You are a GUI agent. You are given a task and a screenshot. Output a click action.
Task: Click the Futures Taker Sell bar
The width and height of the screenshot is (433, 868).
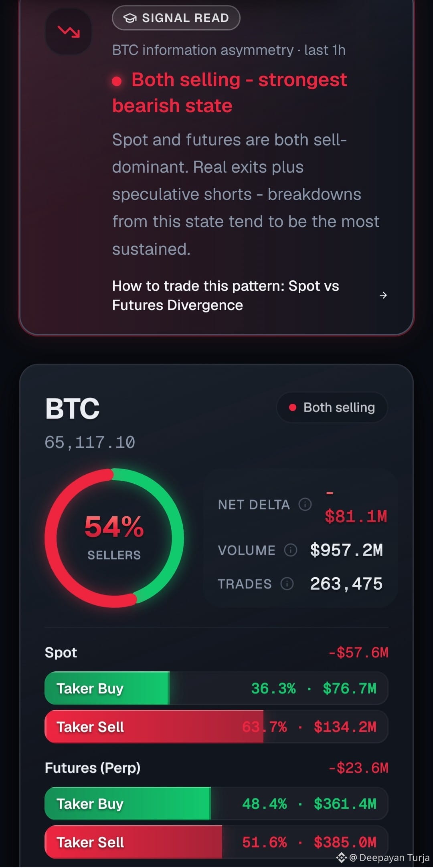coord(216,842)
